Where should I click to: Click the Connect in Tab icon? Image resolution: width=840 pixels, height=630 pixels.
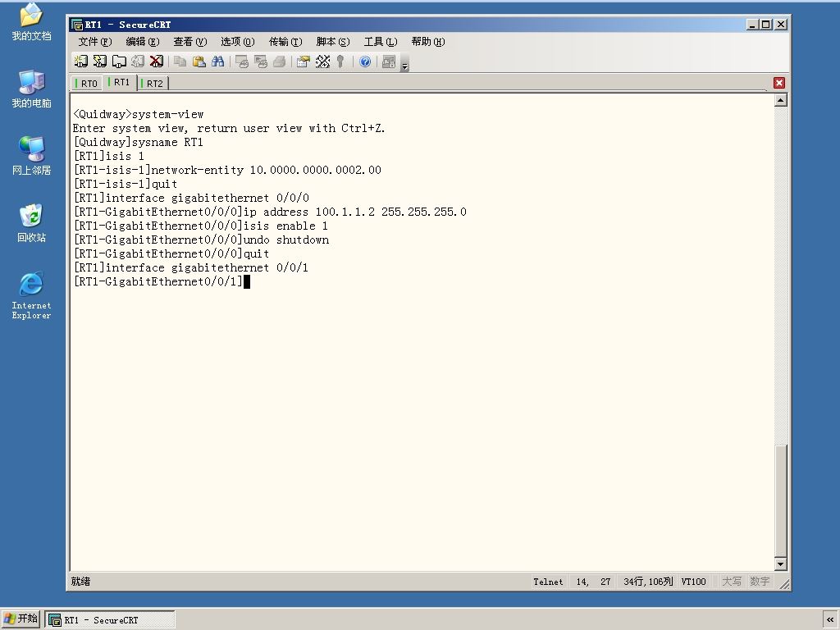118,62
